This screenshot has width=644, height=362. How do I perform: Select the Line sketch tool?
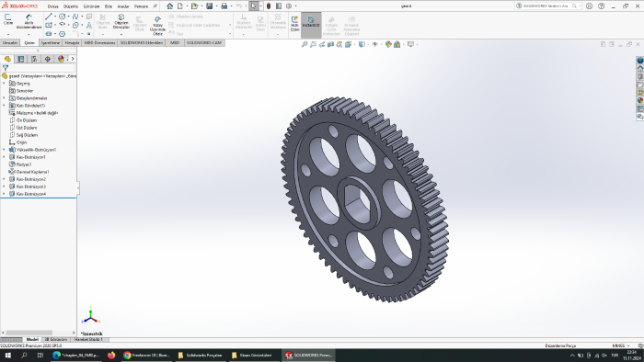tap(49, 17)
